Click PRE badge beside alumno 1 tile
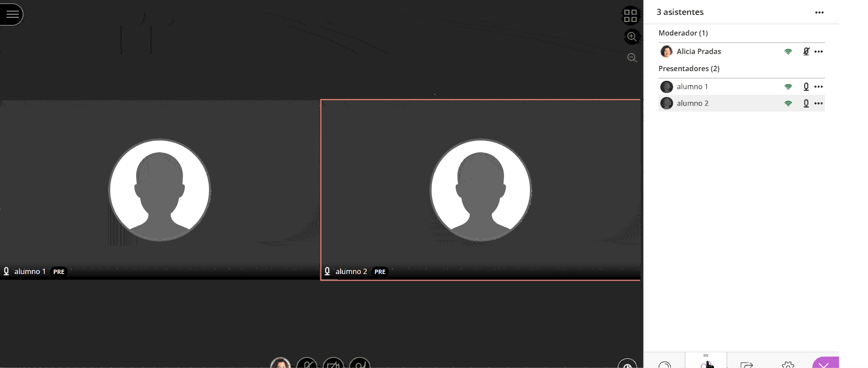Image resolution: width=868 pixels, height=368 pixels. 59,271
